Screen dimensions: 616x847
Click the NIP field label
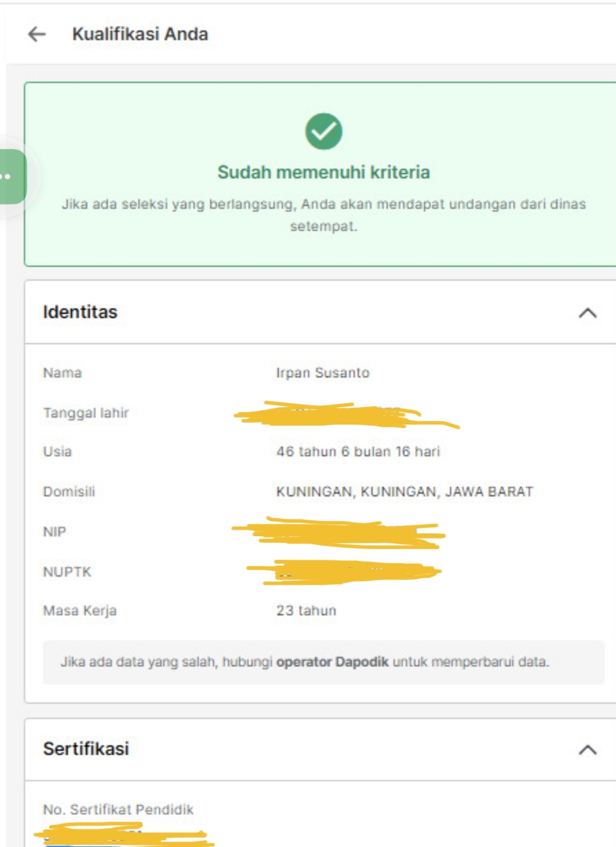[54, 532]
